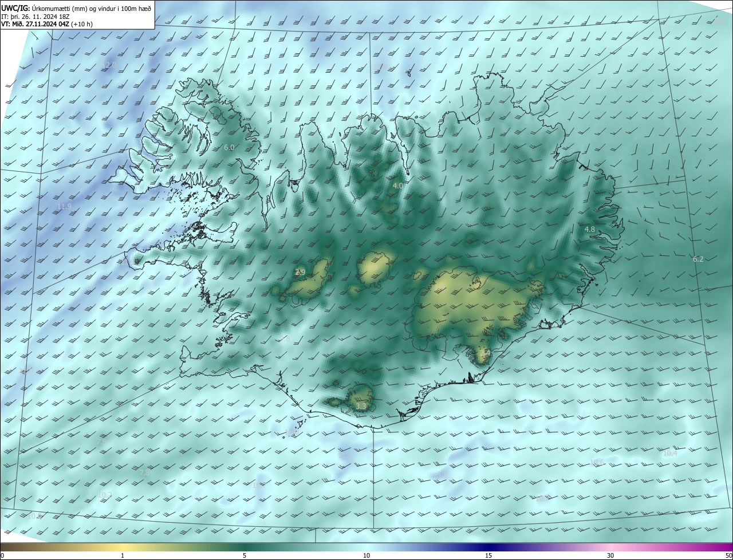Click the 4.8 value label in east Iceland
The height and width of the screenshot is (560, 733).
point(590,229)
